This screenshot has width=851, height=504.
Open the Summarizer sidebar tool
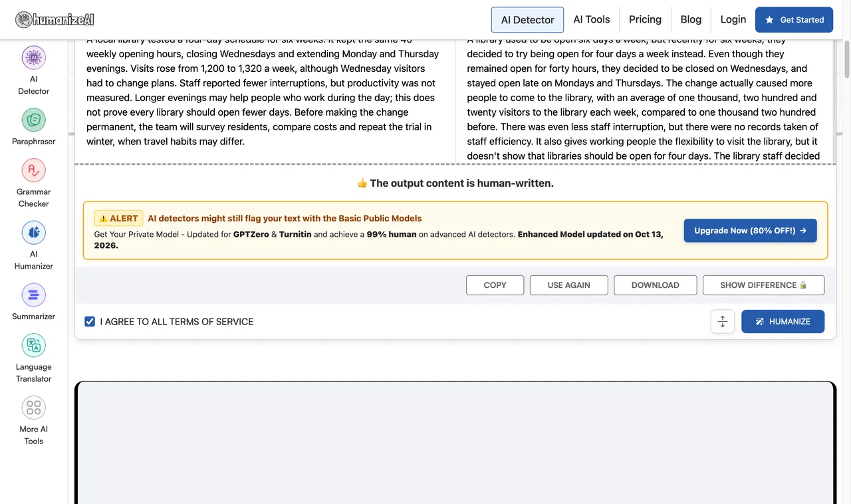point(33,302)
